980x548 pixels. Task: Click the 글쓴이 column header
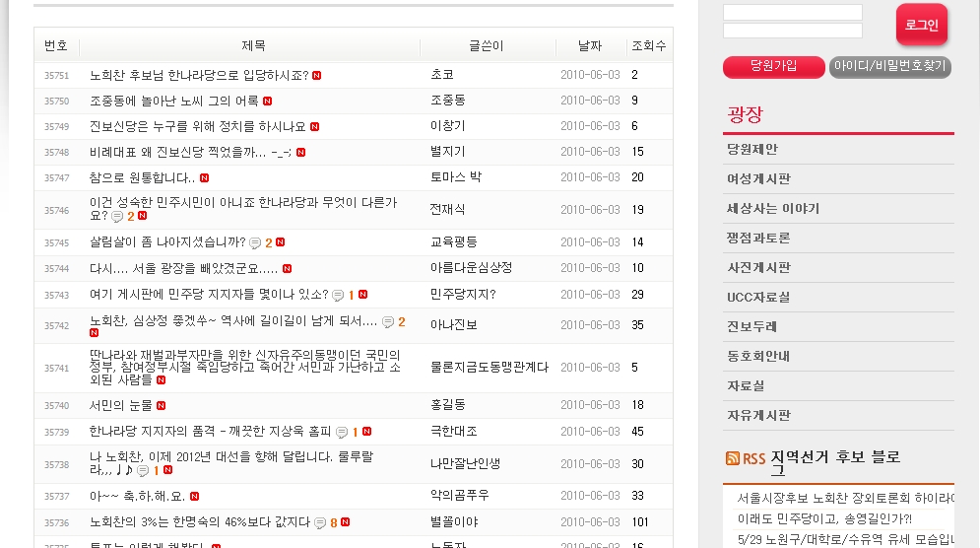point(487,45)
